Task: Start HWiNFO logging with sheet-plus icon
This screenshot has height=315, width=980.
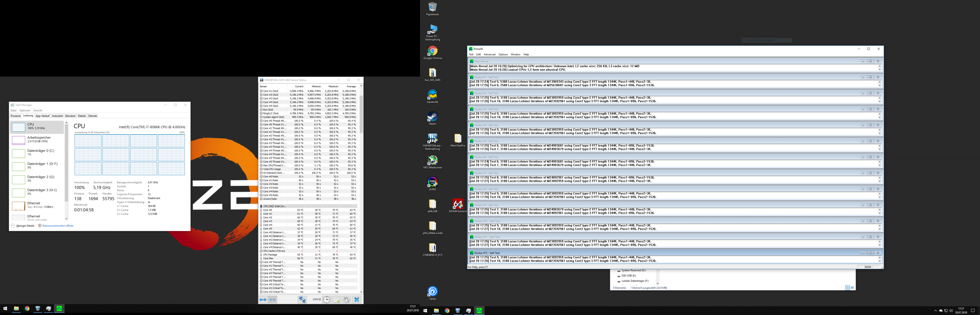Action: [337, 300]
